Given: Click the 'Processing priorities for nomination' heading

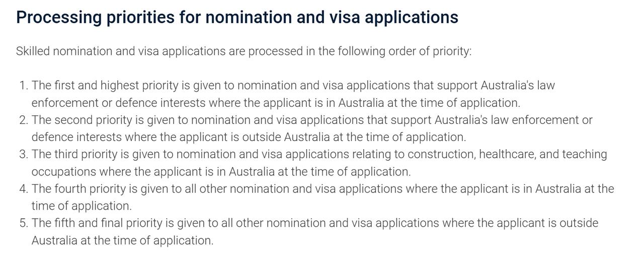Looking at the screenshot, I should click(237, 17).
